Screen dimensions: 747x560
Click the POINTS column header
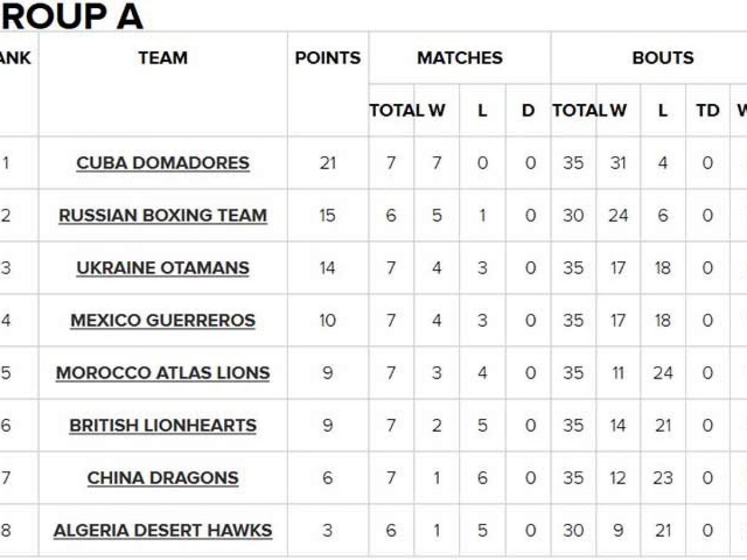click(327, 58)
